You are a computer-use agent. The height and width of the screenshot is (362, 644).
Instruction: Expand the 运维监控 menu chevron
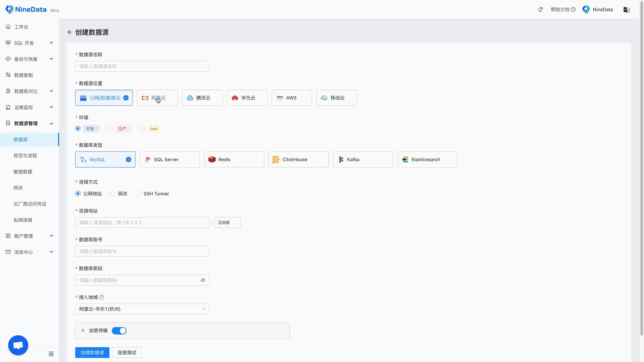pos(51,107)
